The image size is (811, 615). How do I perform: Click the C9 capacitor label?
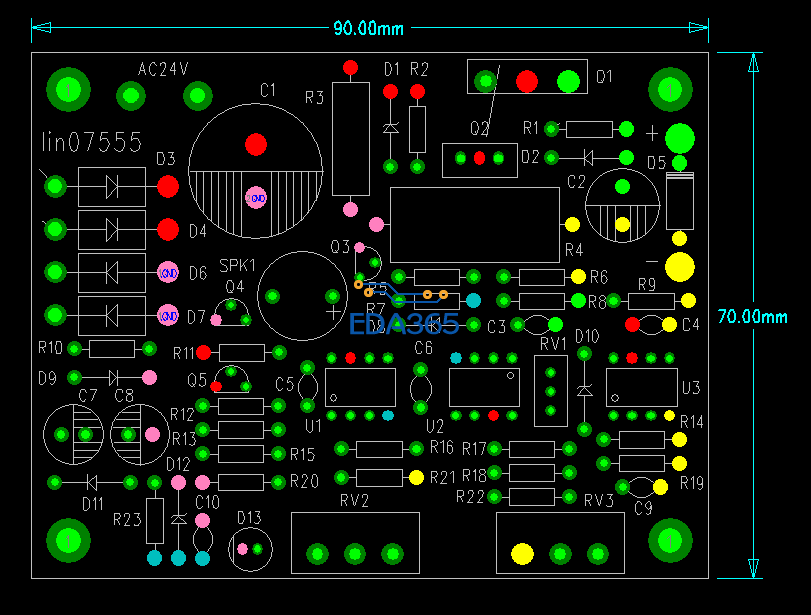click(x=643, y=508)
